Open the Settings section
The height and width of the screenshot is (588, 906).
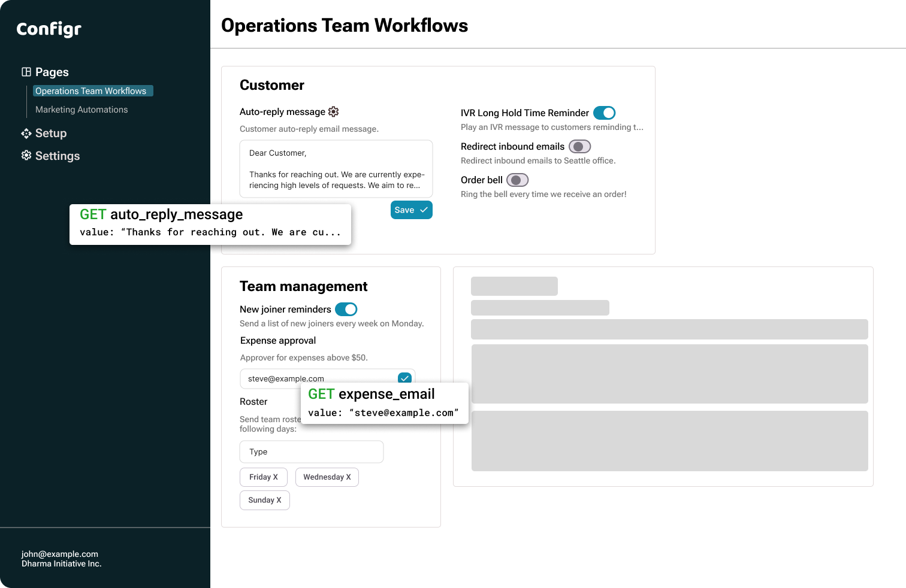point(58,156)
